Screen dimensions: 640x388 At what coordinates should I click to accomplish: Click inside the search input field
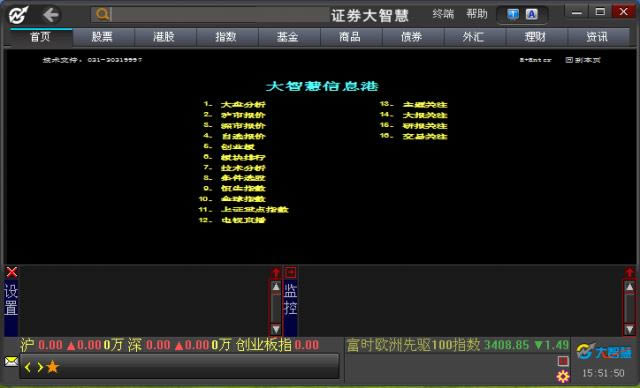click(220, 14)
